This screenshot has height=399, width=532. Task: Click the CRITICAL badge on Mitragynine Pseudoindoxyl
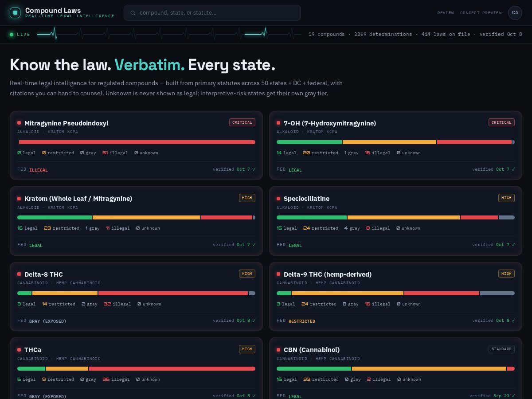[x=242, y=122]
